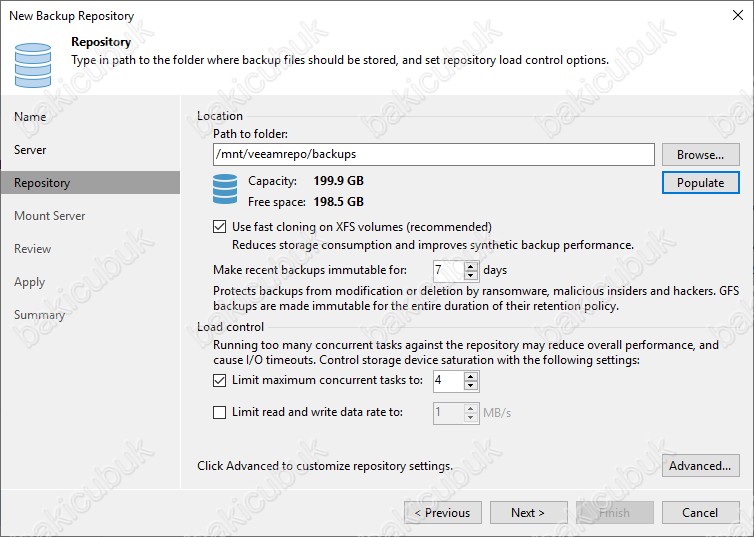This screenshot has height=537, width=754.
Task: Select the Repository wizard step
Action: point(90,183)
